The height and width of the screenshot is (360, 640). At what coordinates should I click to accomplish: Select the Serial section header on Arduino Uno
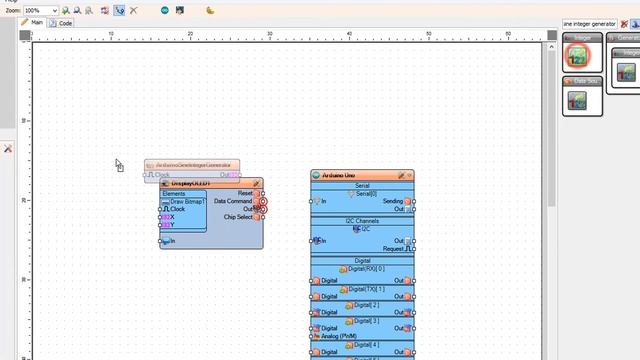[362, 186]
